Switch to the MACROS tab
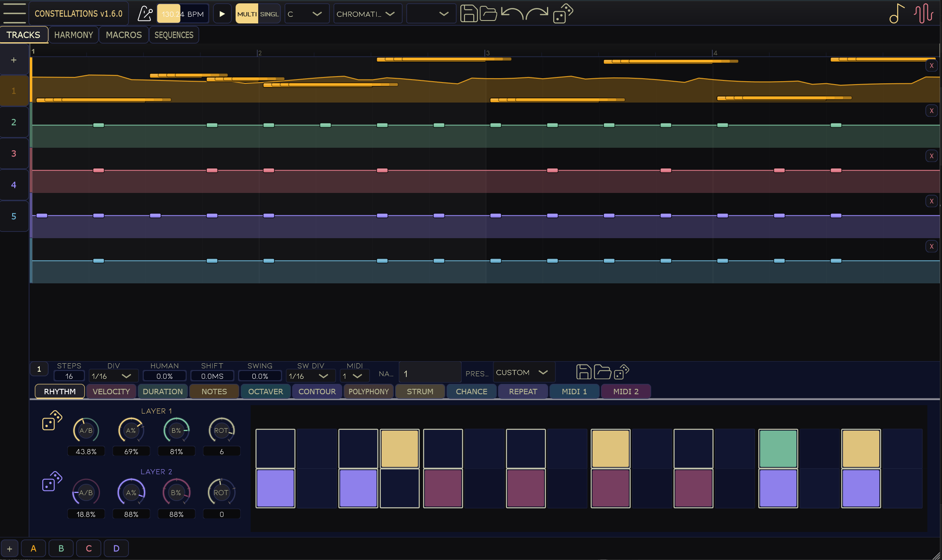942x560 pixels. (x=124, y=35)
